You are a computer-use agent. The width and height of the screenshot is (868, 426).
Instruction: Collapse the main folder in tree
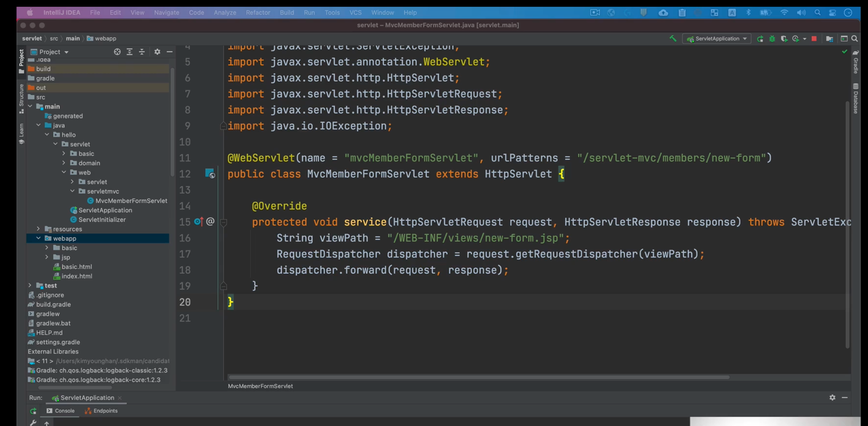coord(30,106)
